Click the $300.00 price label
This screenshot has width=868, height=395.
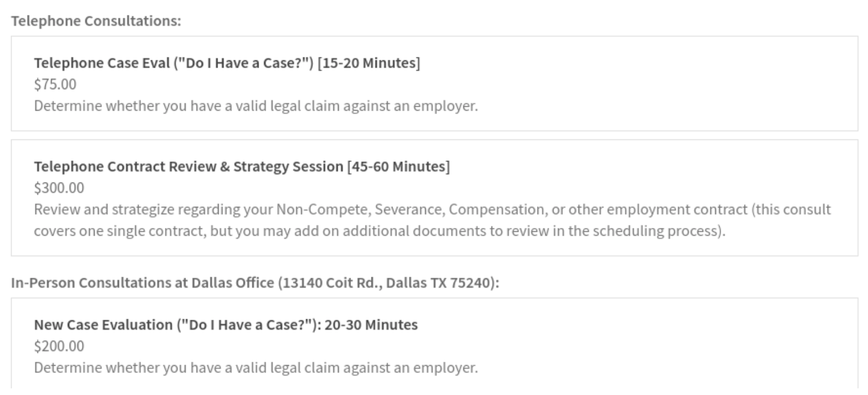coord(59,188)
